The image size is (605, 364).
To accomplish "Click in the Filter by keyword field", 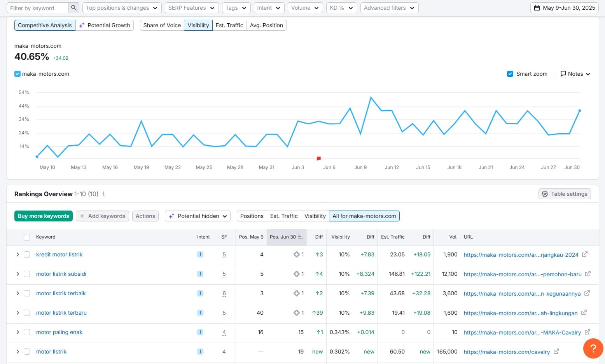I will pyautogui.click(x=37, y=8).
